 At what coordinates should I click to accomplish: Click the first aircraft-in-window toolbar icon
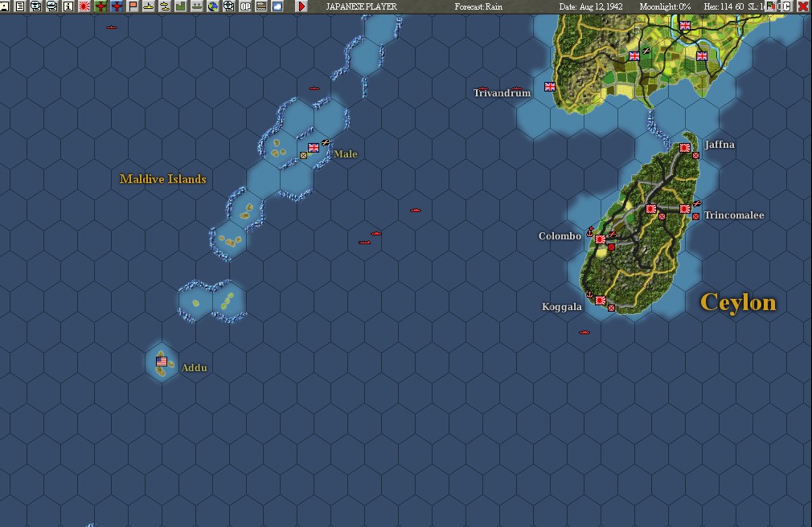point(35,6)
